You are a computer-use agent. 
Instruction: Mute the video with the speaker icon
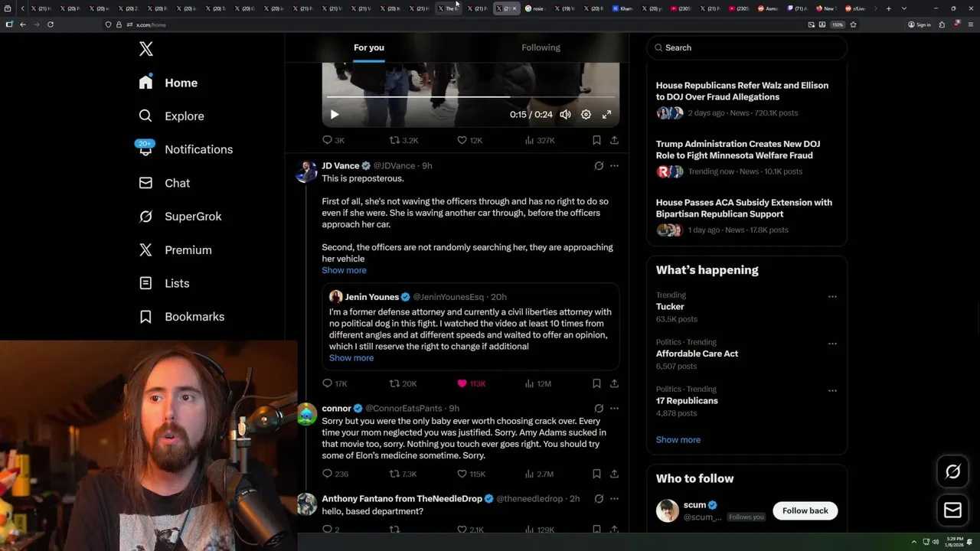coord(565,115)
